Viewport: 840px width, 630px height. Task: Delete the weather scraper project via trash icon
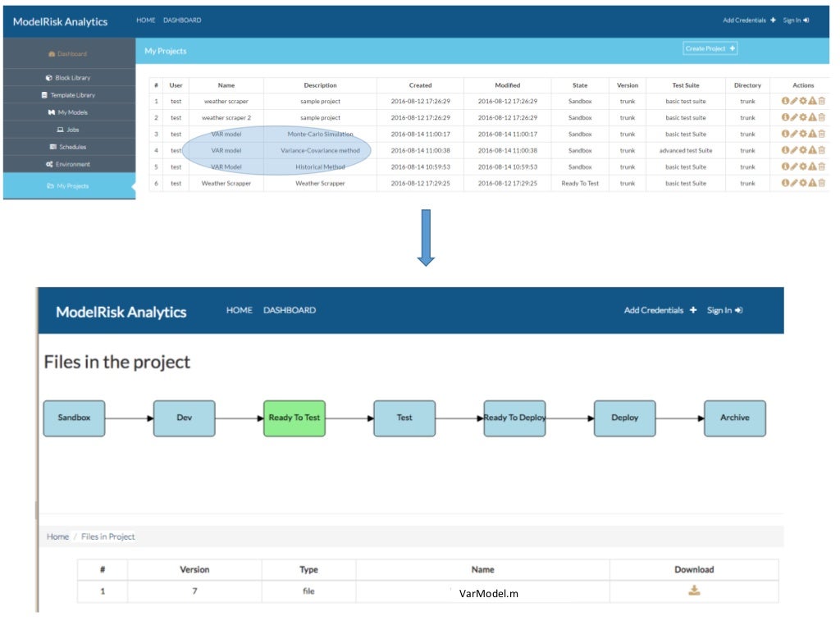(x=821, y=101)
